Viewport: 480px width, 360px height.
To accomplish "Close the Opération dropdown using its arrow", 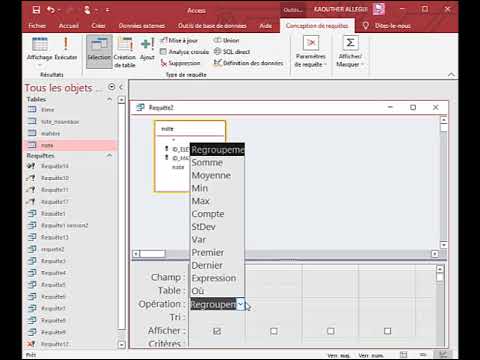I will tap(240, 304).
